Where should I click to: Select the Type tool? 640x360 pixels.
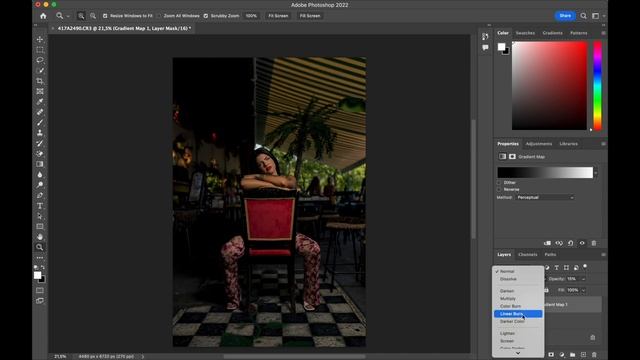(x=40, y=206)
